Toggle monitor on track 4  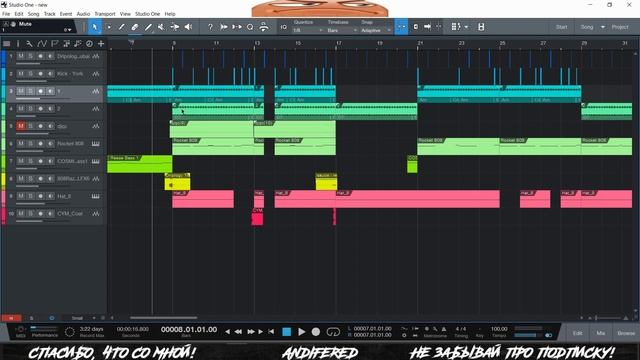tap(50, 109)
